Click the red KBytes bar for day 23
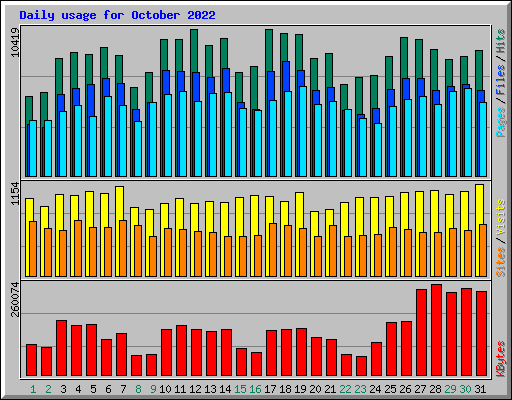Screen dimensions: 512x400 361,366
